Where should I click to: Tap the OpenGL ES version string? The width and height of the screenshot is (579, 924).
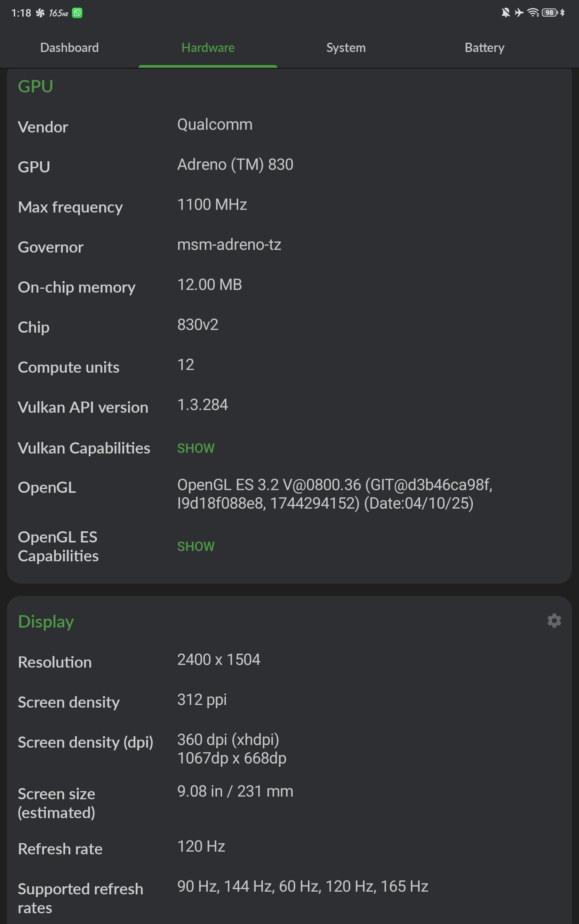tap(335, 494)
